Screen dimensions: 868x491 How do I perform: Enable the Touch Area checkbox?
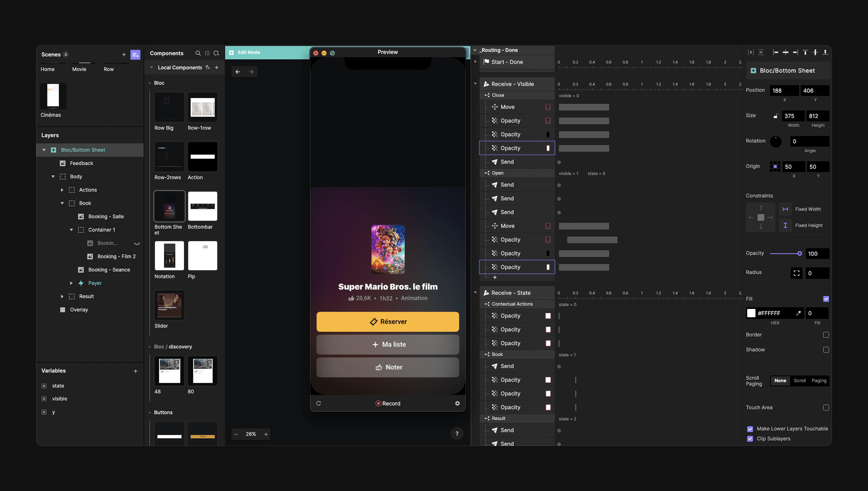pos(826,408)
